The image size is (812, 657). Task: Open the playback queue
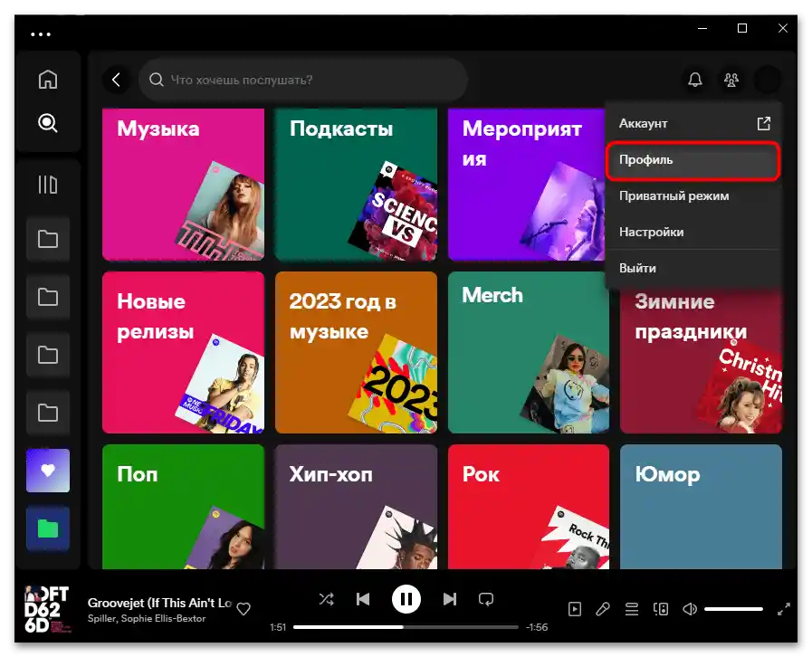pos(632,608)
